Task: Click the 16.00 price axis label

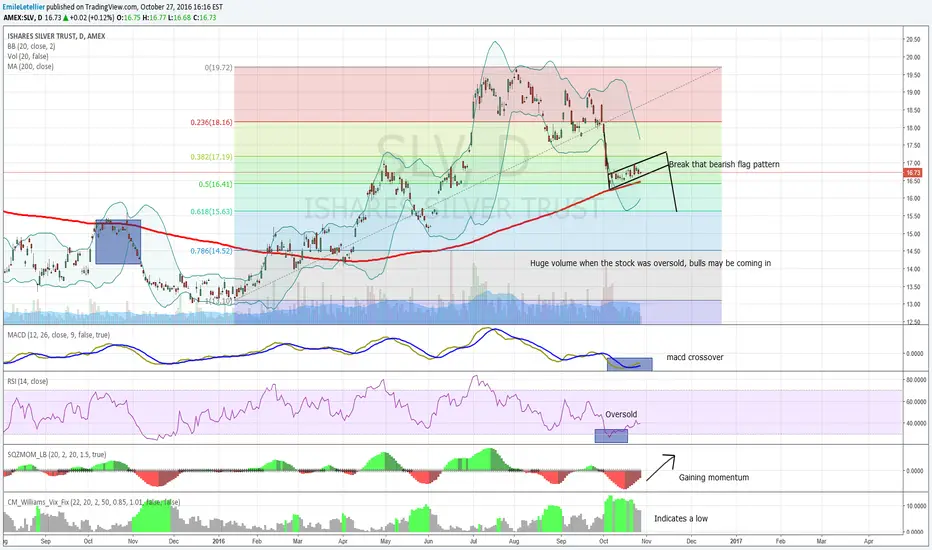Action: [912, 199]
